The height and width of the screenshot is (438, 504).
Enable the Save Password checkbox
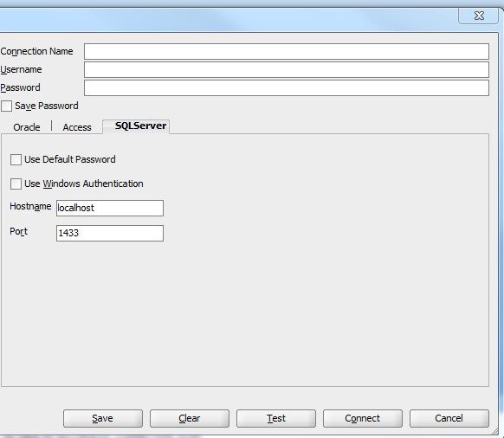6,106
